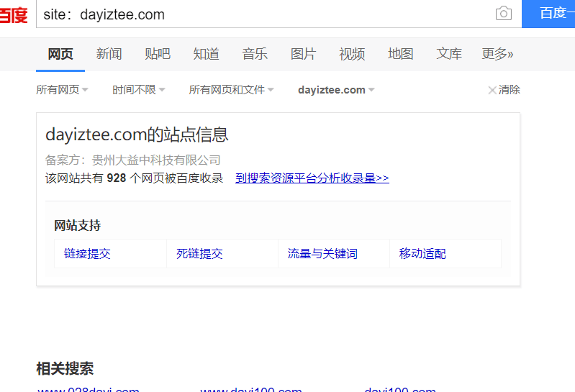Click the search input field
The image size is (575, 392).
(279, 14)
